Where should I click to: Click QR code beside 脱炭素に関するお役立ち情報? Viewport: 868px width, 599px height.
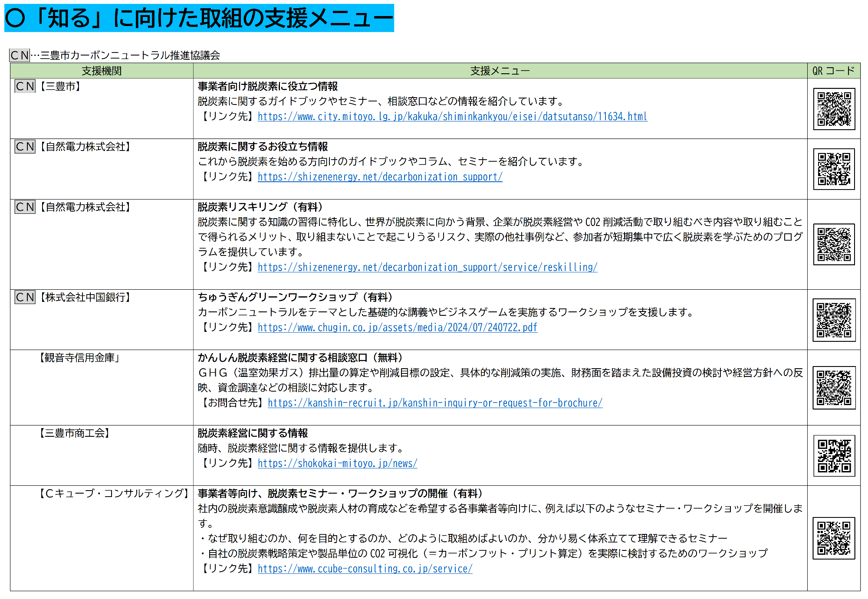(x=834, y=169)
